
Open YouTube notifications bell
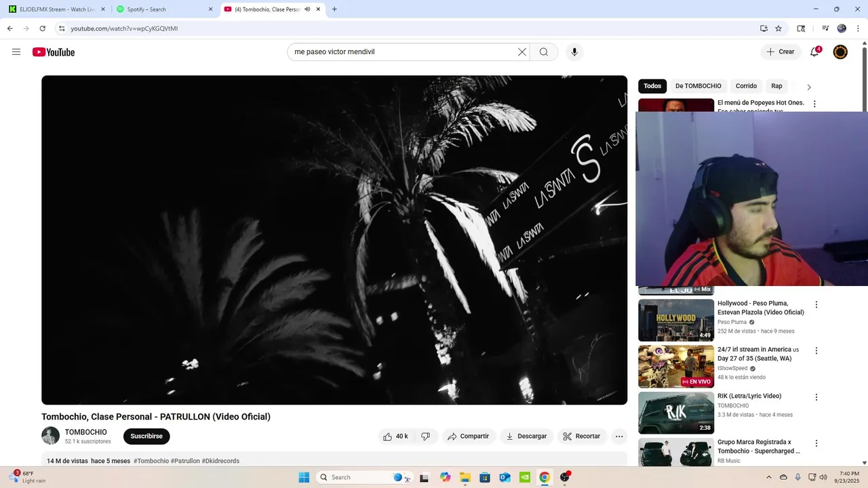click(815, 52)
